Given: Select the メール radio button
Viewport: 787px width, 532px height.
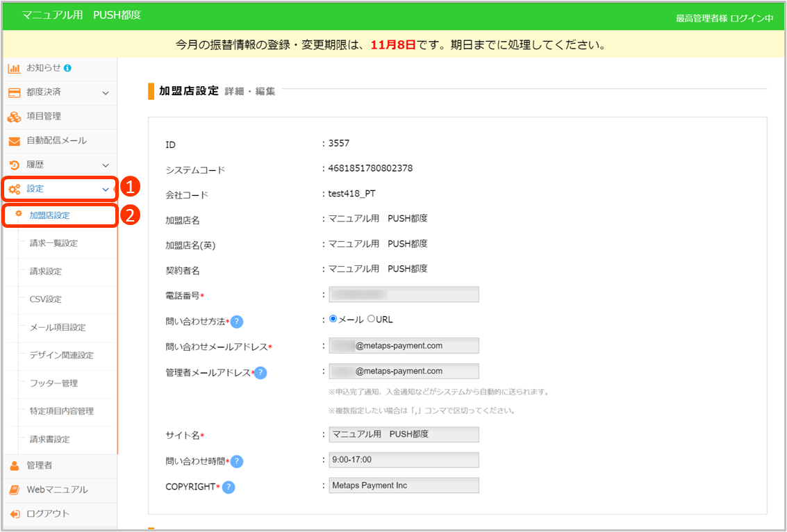Looking at the screenshot, I should click(333, 319).
